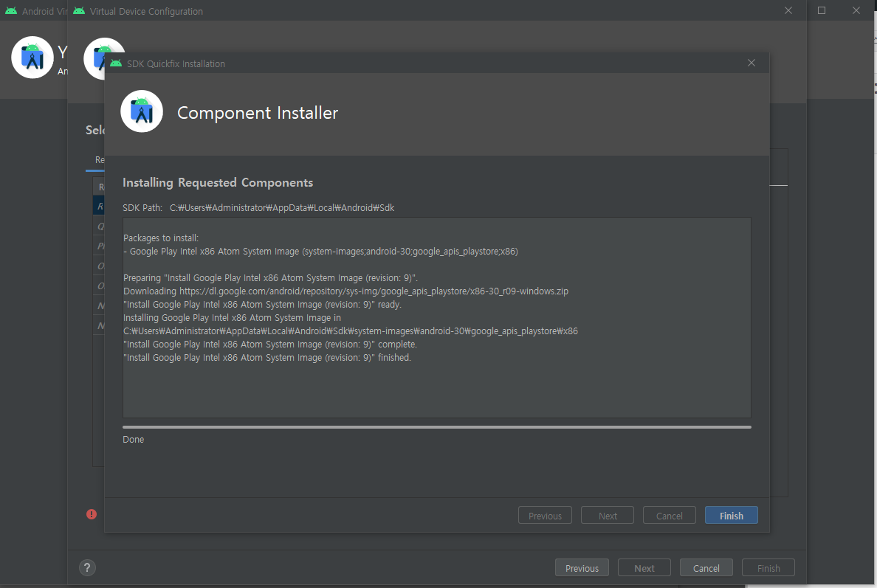Click Next in the Component Installer dialog
This screenshot has height=588, width=877.
click(x=608, y=516)
